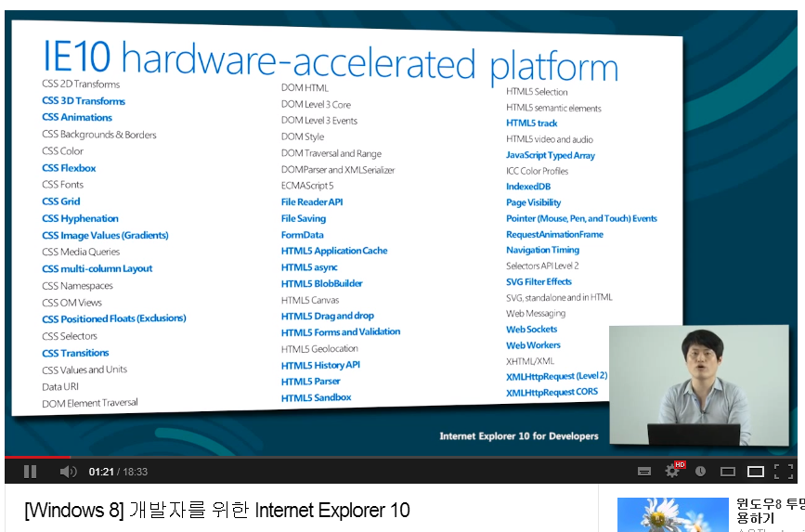
Task: Click the slide heading 'IE10 hardware-accelerated platform'
Action: 331,61
